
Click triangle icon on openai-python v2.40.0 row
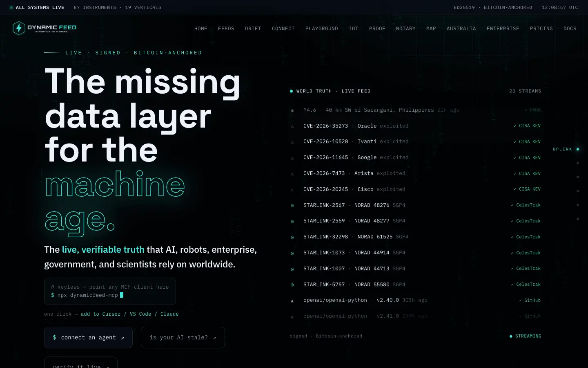(x=292, y=301)
